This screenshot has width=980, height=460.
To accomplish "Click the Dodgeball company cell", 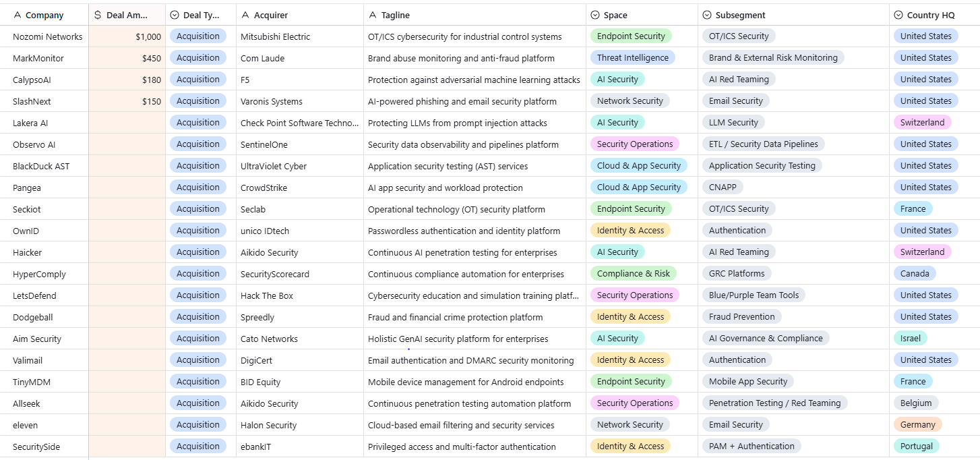I will 44,317.
